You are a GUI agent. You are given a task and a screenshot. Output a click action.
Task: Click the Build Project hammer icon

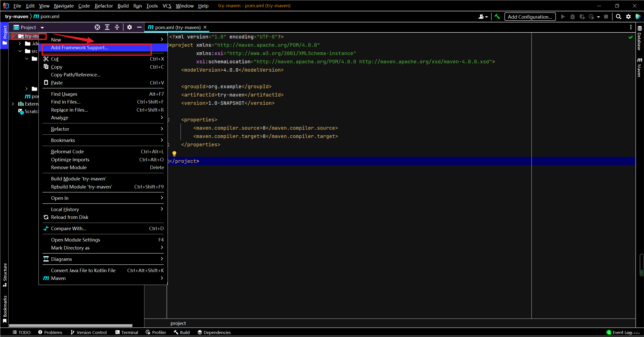[497, 17]
